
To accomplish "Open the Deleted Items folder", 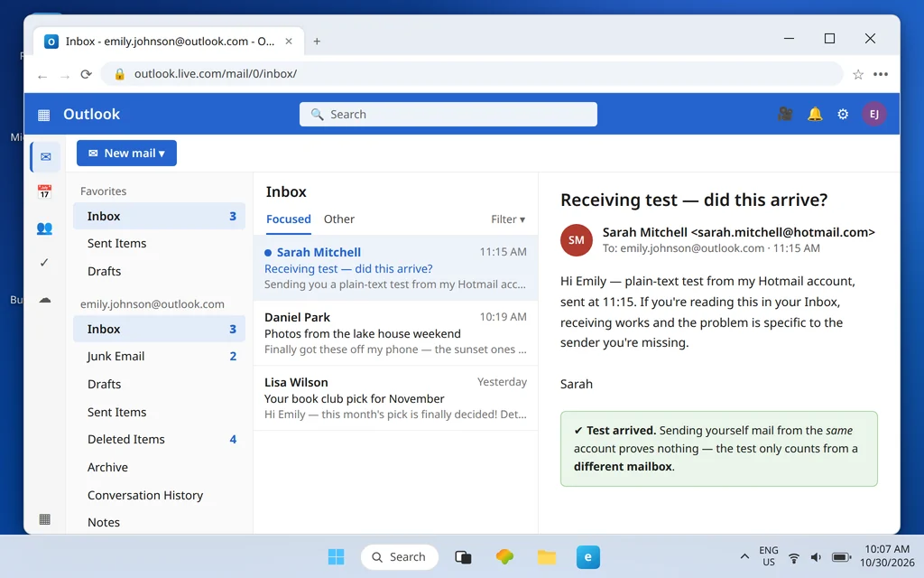I will tap(159, 440).
